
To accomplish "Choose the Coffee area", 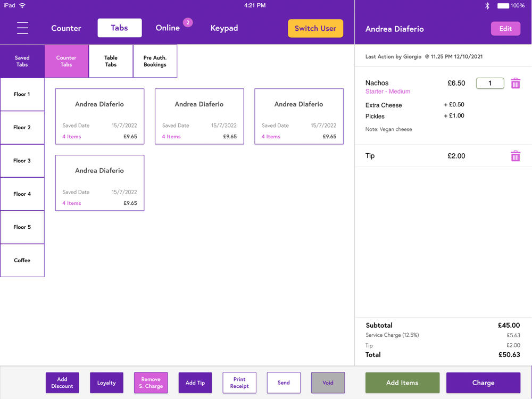I will (22, 261).
